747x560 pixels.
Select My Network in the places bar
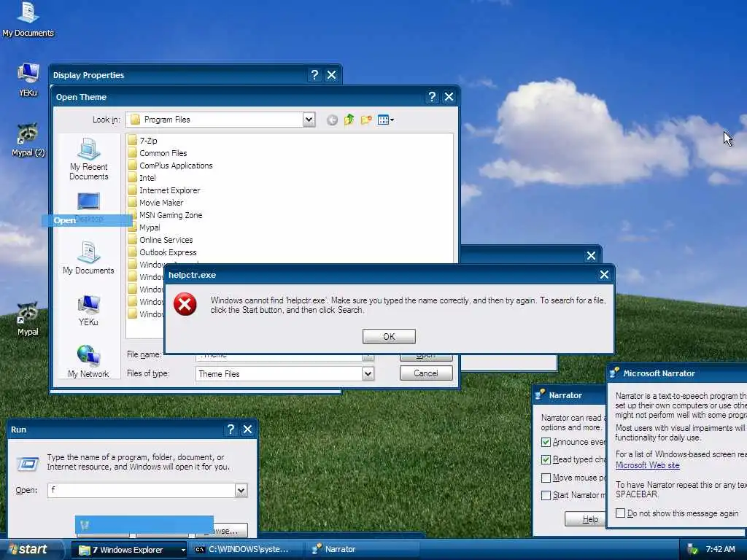[x=88, y=362]
